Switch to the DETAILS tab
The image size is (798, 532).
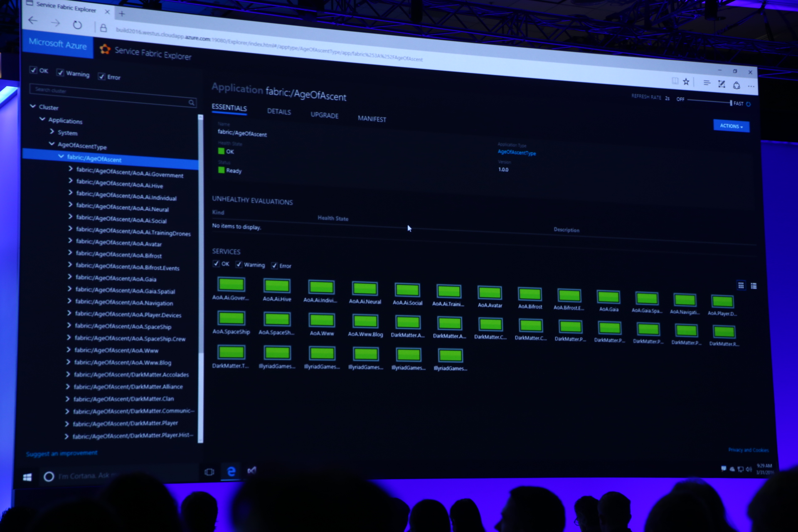point(279,112)
